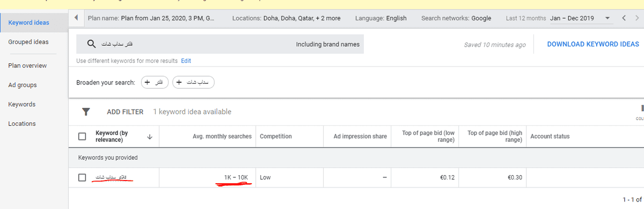Image resolution: width=644 pixels, height=209 pixels.
Task: Click the Edit keywords link
Action: click(186, 61)
